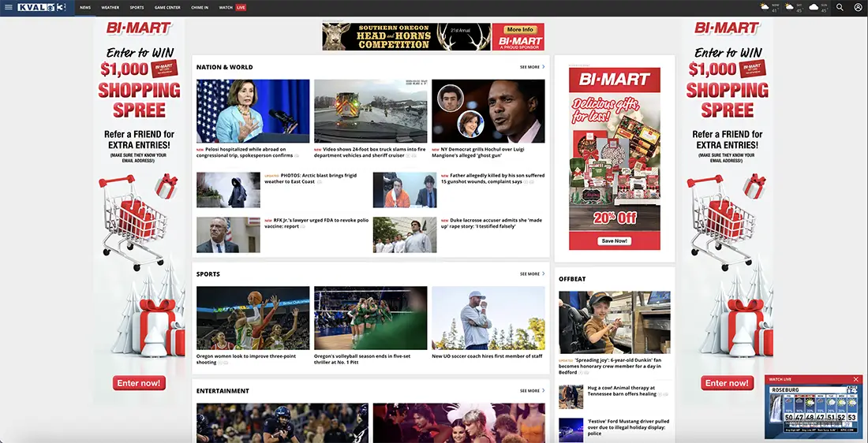Read Oregon volleyball season ends headline
This screenshot has width=868, height=443.
(x=363, y=359)
